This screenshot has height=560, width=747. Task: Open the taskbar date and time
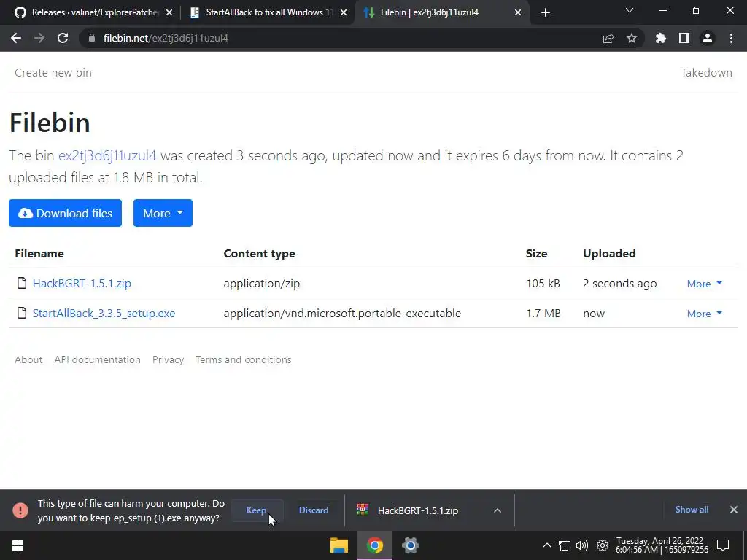(x=661, y=545)
